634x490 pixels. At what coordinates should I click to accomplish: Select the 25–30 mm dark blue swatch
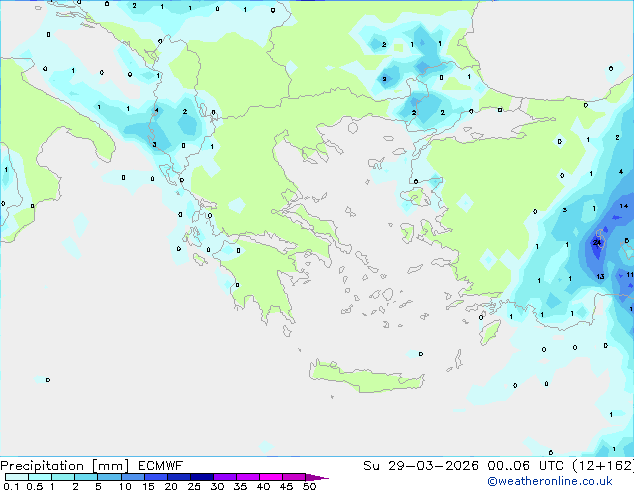pos(201,477)
